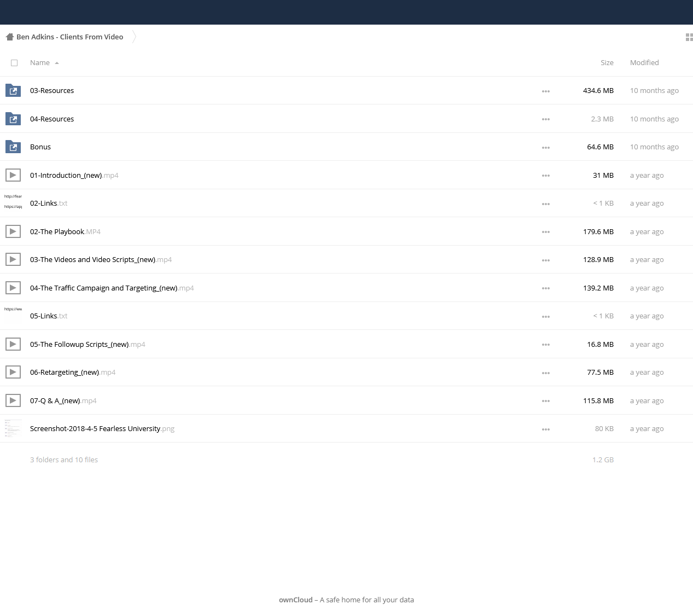Open the Screenshot-2018-4-5 Fearless University thumbnail
Viewport: 693px width, 616px height.
point(13,428)
